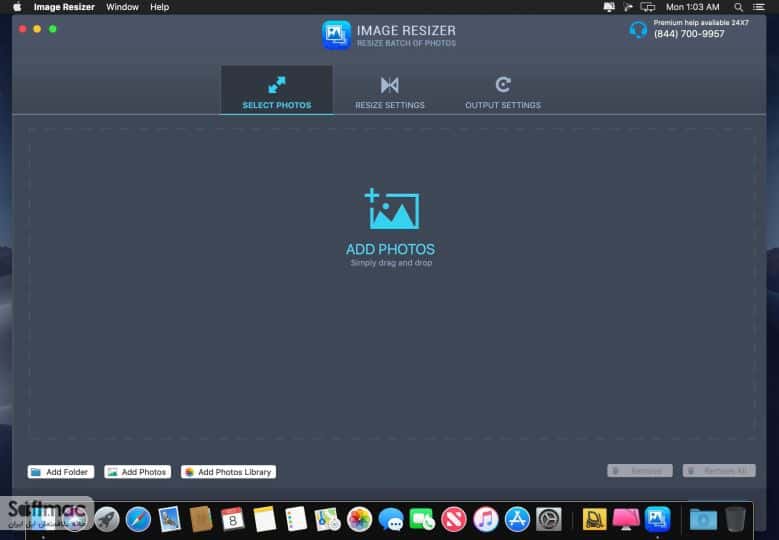Click the greyed-out Remove button

point(639,470)
